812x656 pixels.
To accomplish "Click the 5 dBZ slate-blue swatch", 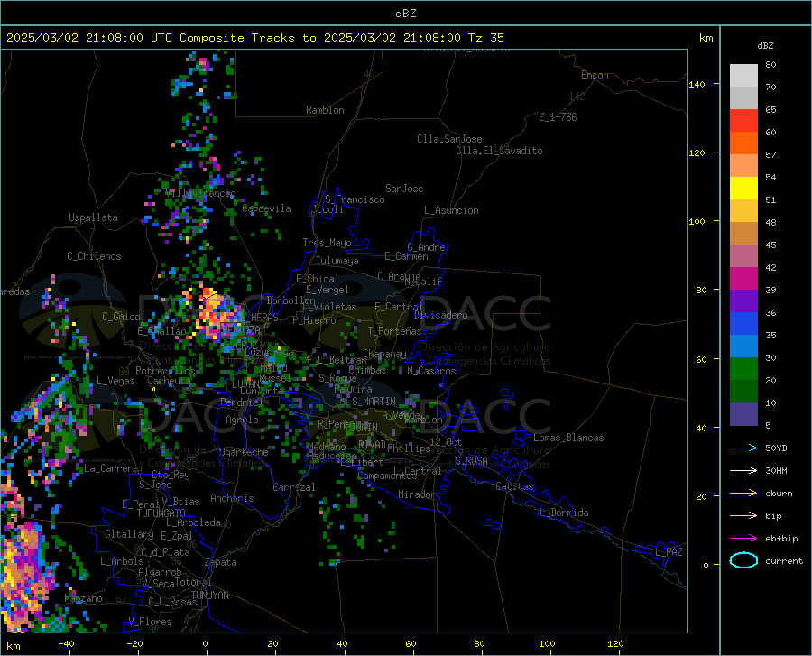I will point(743,413).
